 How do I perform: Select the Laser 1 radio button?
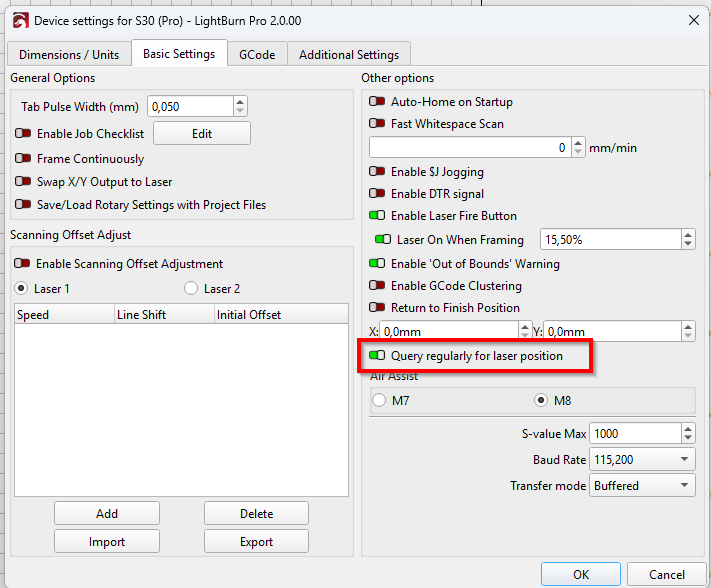click(21, 288)
